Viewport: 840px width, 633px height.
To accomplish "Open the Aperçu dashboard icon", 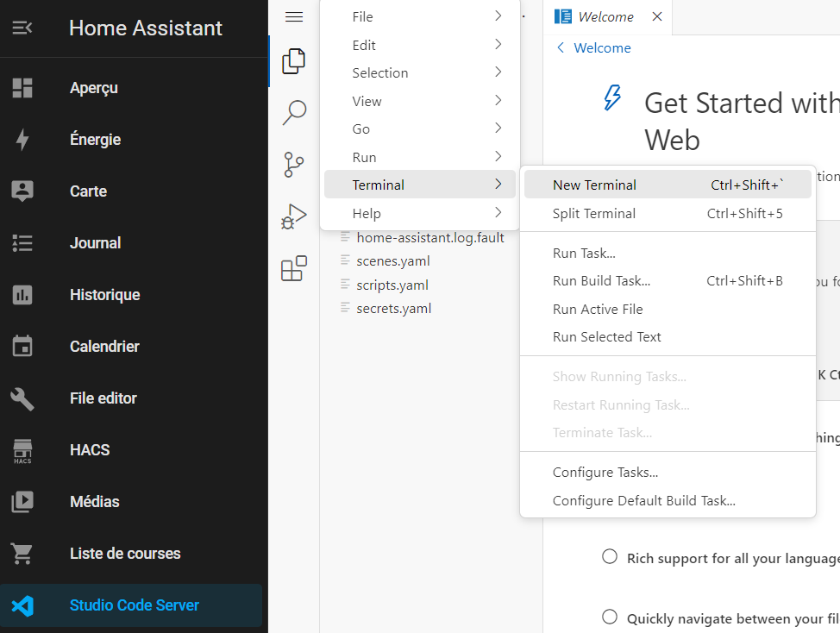I will point(22,88).
